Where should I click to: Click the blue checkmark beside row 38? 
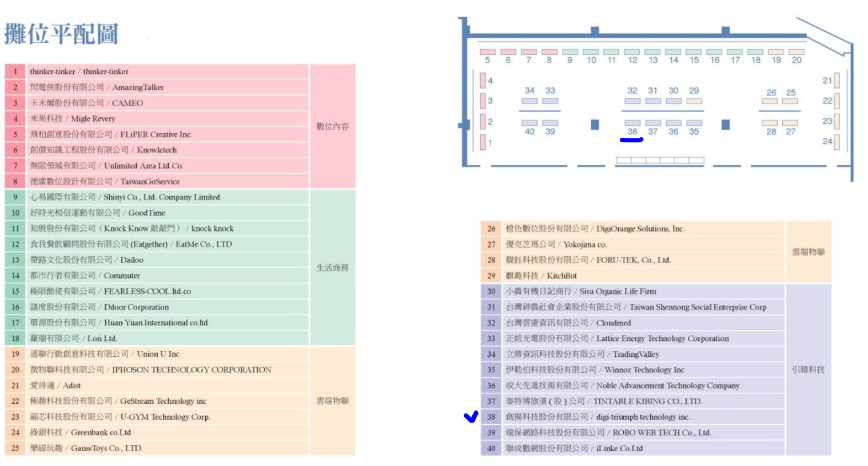point(471,417)
